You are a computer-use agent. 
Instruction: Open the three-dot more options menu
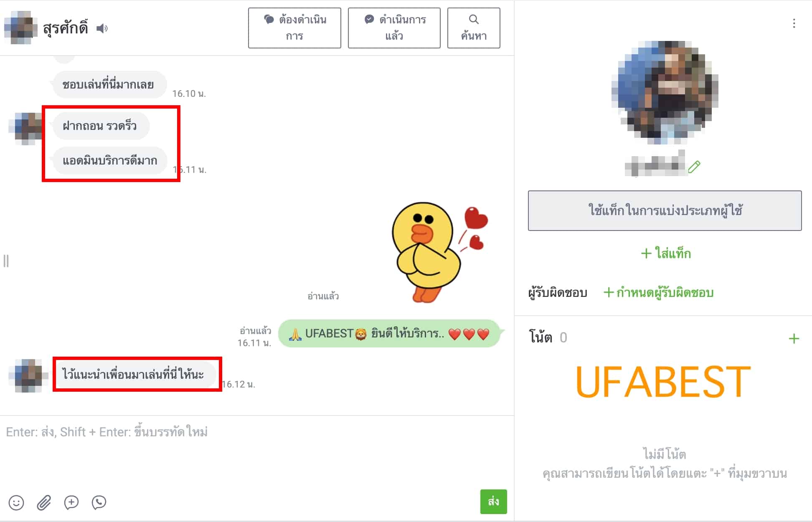click(x=794, y=23)
